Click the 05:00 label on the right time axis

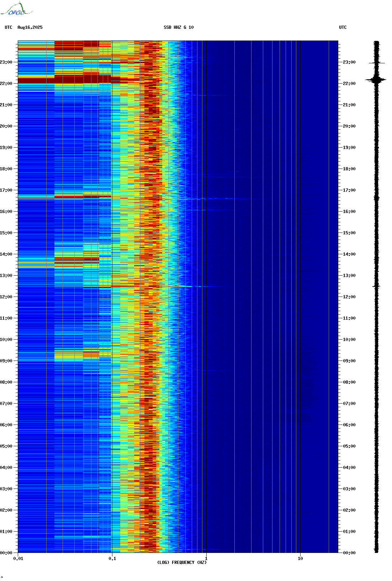349,446
